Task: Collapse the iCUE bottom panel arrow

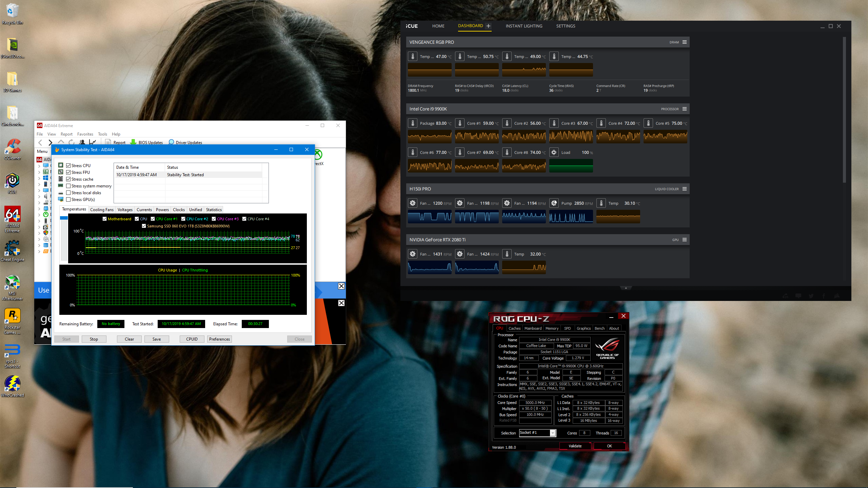Action: pos(626,288)
